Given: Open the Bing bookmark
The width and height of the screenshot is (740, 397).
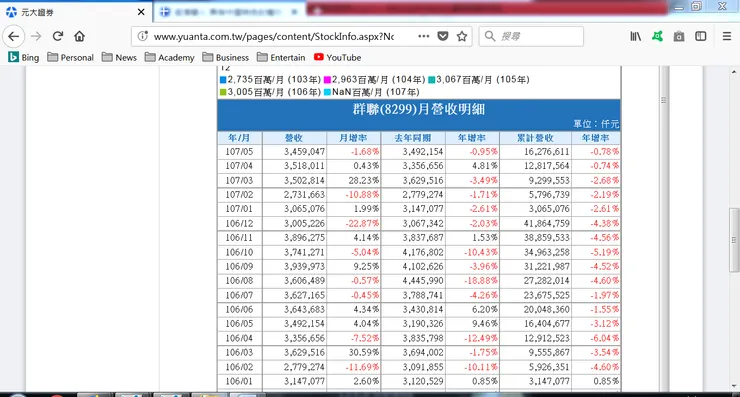Looking at the screenshot, I should [24, 58].
